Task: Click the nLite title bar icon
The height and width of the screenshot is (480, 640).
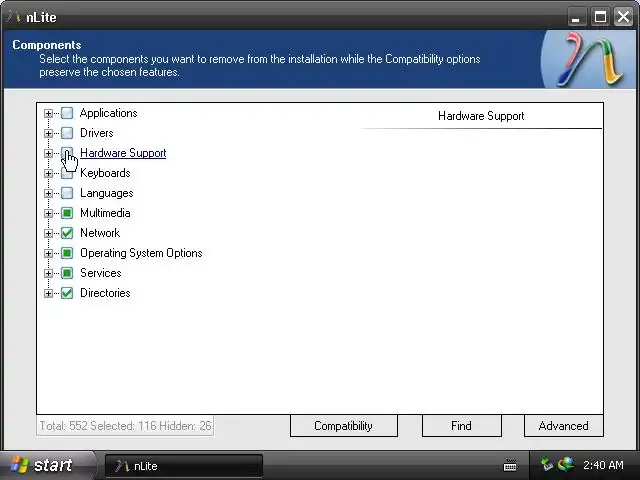Action: [x=13, y=16]
